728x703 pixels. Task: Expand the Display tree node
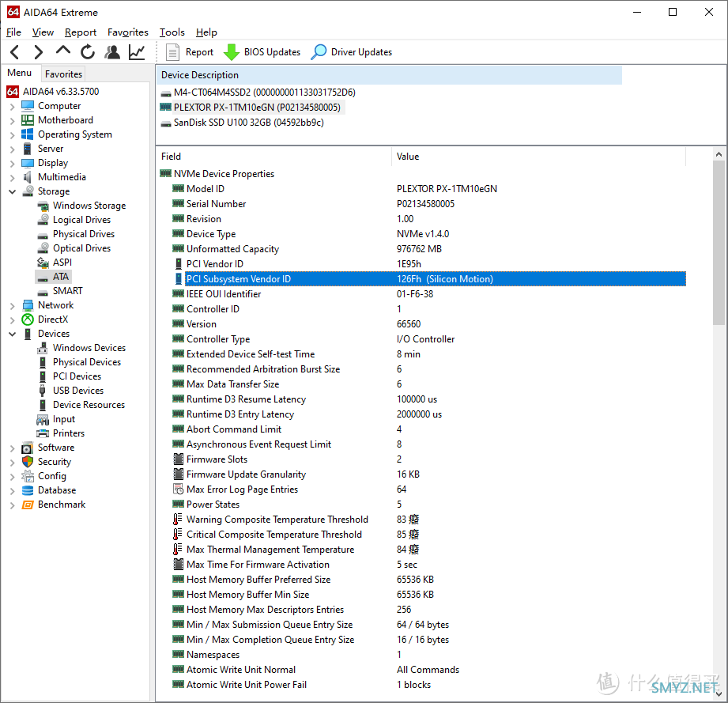12,164
